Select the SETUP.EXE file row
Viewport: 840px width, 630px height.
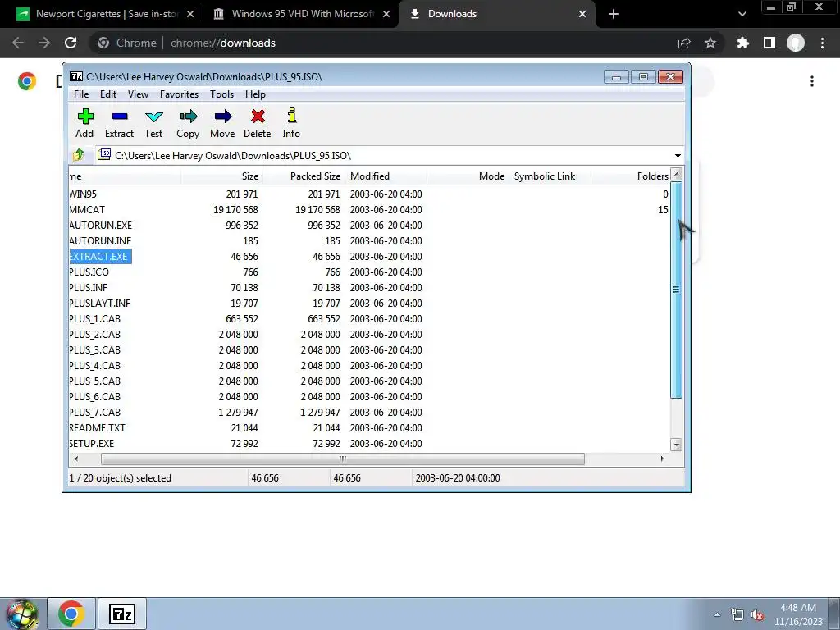(370, 444)
